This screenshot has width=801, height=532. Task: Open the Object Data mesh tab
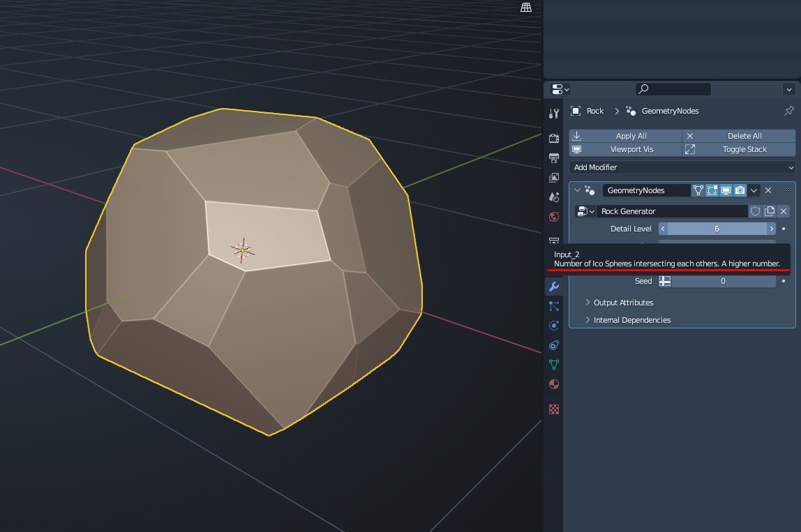click(x=554, y=365)
